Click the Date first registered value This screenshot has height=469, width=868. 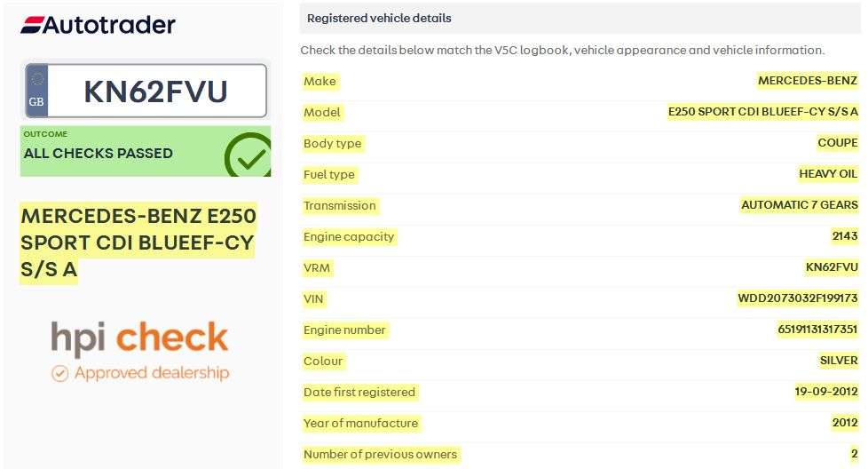[x=825, y=392]
